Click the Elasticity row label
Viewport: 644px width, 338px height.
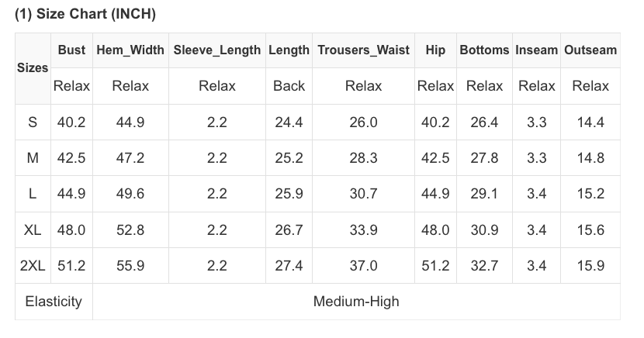(54, 302)
